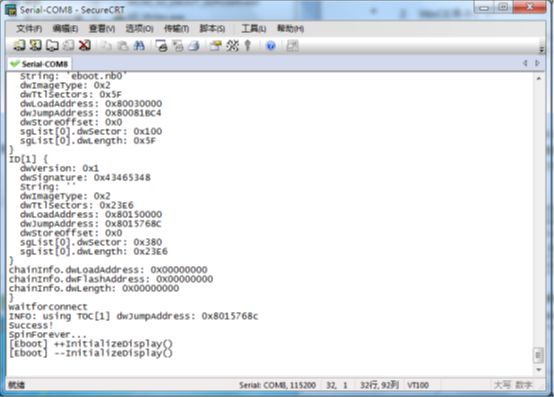Click the terminal scrollbar up arrow
Screen dimensions: 554x397
tap(538, 78)
